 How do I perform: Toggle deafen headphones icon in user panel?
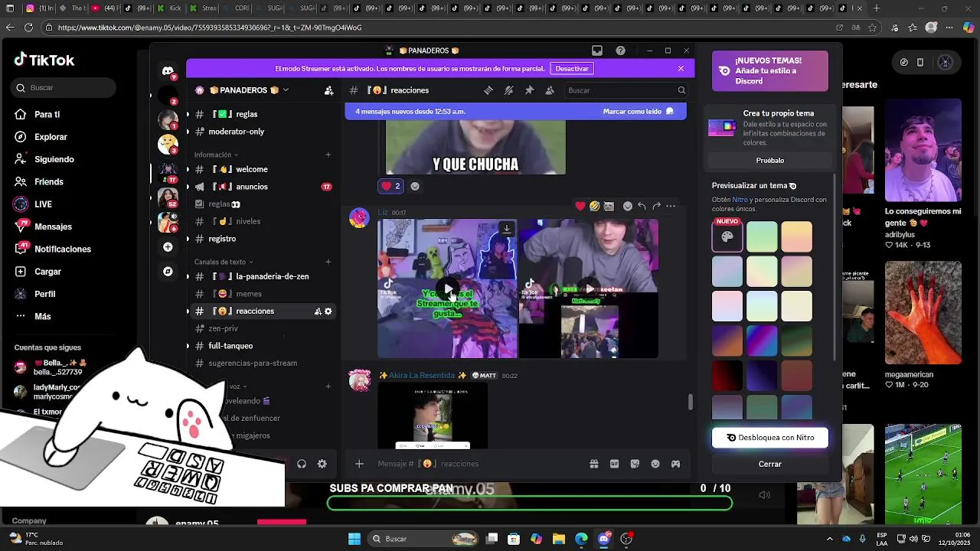(x=302, y=464)
